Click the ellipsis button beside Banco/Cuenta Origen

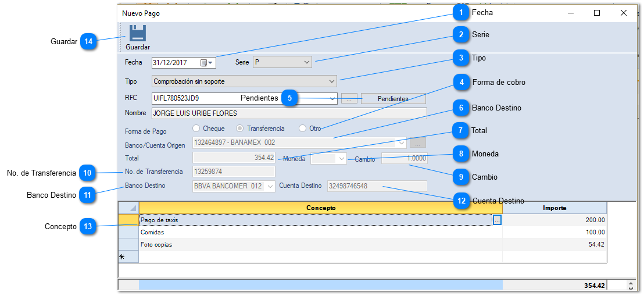(x=417, y=142)
